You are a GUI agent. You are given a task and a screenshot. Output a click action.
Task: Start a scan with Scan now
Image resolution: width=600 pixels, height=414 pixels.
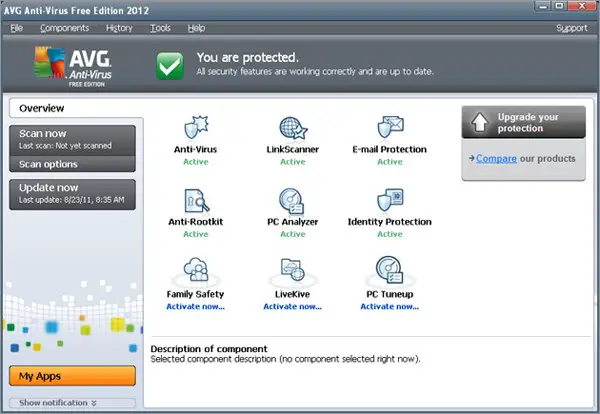click(x=72, y=140)
